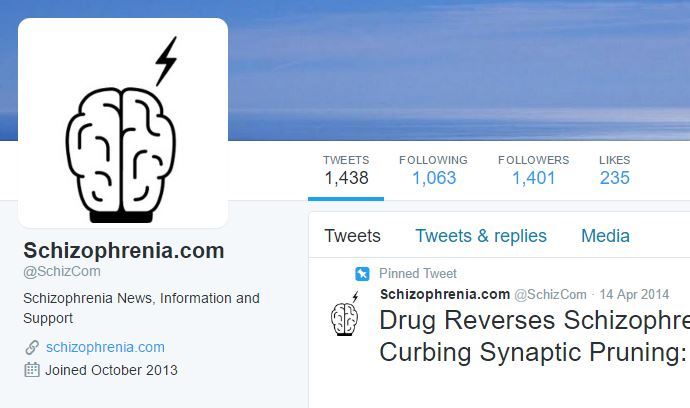The width and height of the screenshot is (690, 408).
Task: View the Followers list of 1,401
Action: click(x=533, y=171)
